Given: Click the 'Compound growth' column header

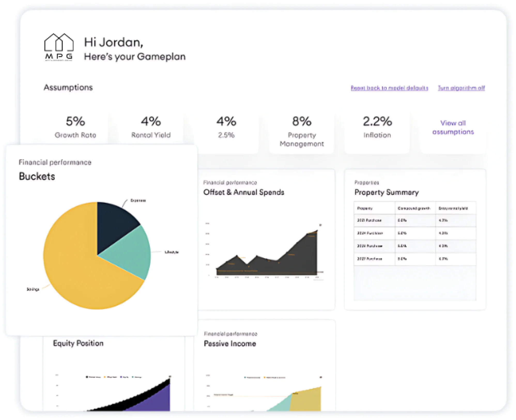Looking at the screenshot, I should click(414, 208).
